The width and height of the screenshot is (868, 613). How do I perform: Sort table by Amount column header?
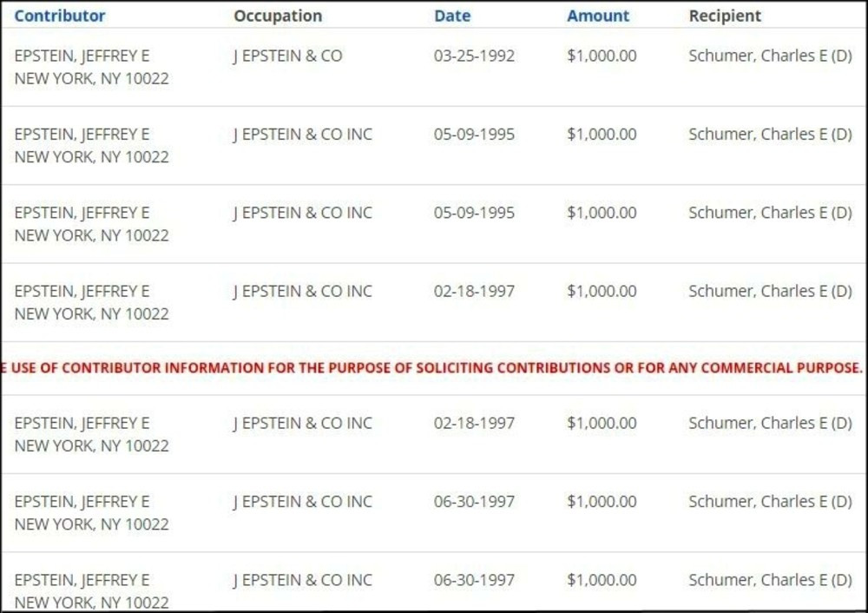[598, 16]
